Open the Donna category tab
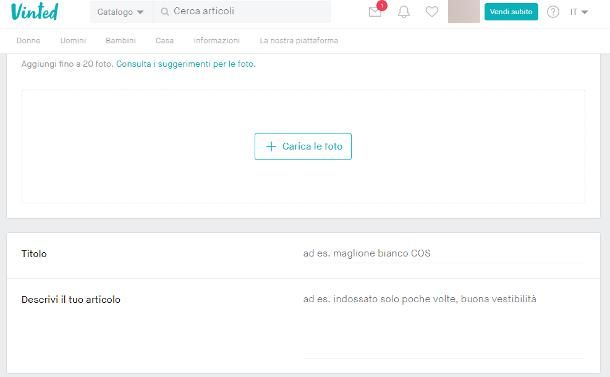The image size is (610, 377). [x=28, y=40]
